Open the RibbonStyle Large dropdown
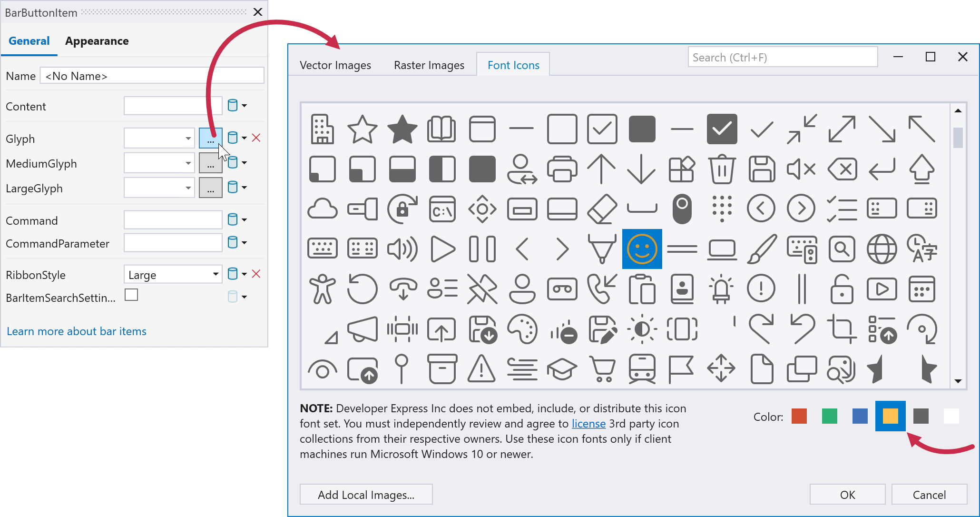 (216, 275)
